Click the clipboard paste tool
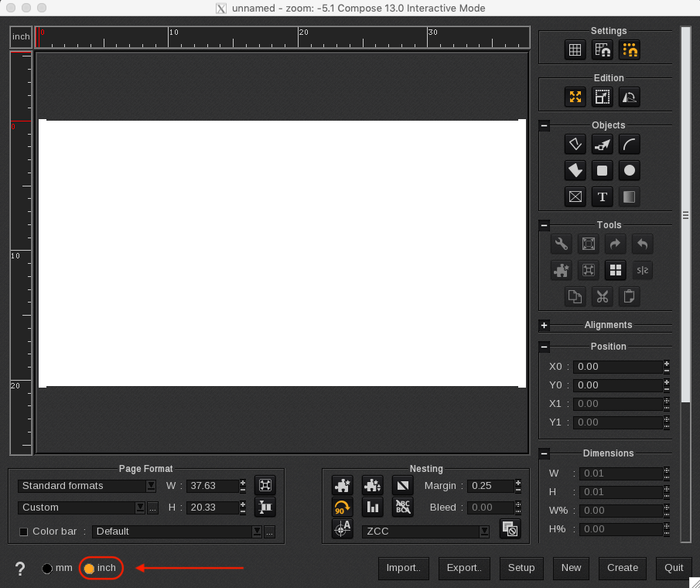The width and height of the screenshot is (700, 588). [629, 296]
